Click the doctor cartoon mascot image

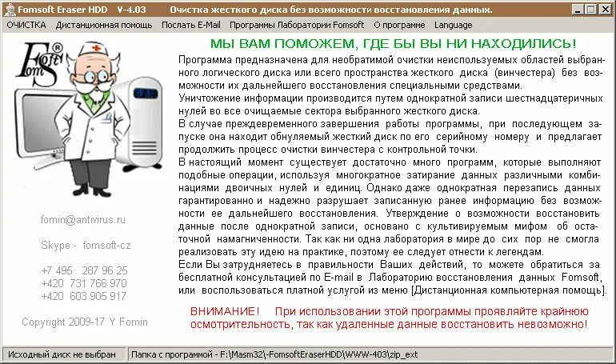pyautogui.click(x=94, y=118)
